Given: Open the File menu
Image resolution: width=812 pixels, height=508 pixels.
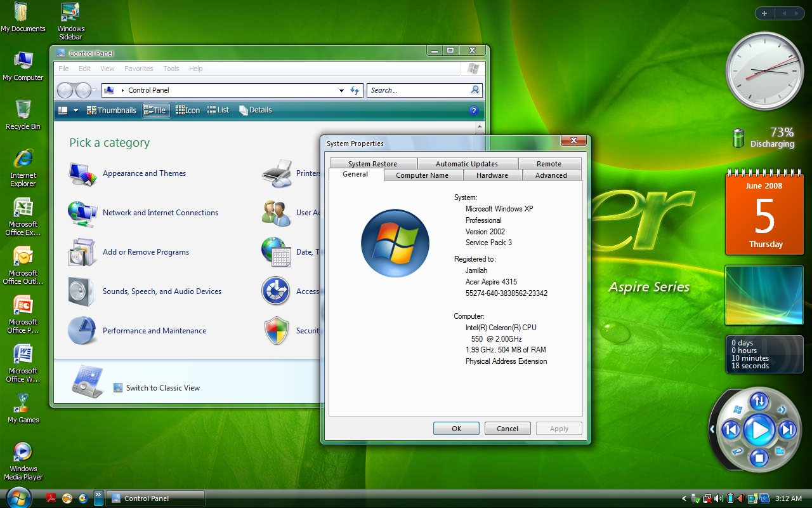Looking at the screenshot, I should point(63,69).
